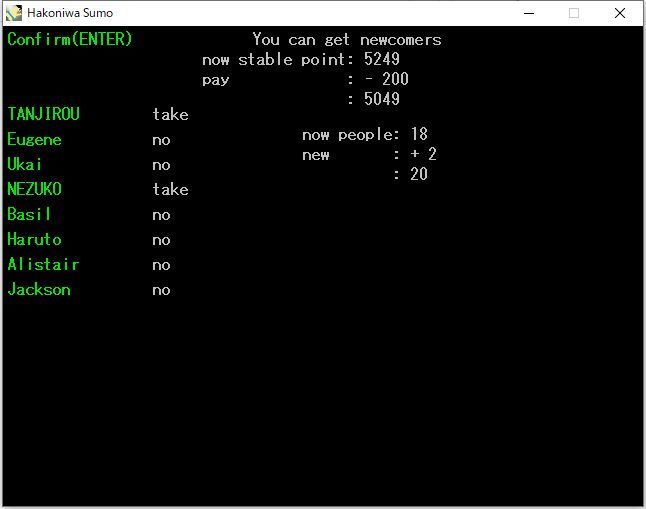Select newcomer Alistair in the list
Screen dimensions: 646x509
43,265
